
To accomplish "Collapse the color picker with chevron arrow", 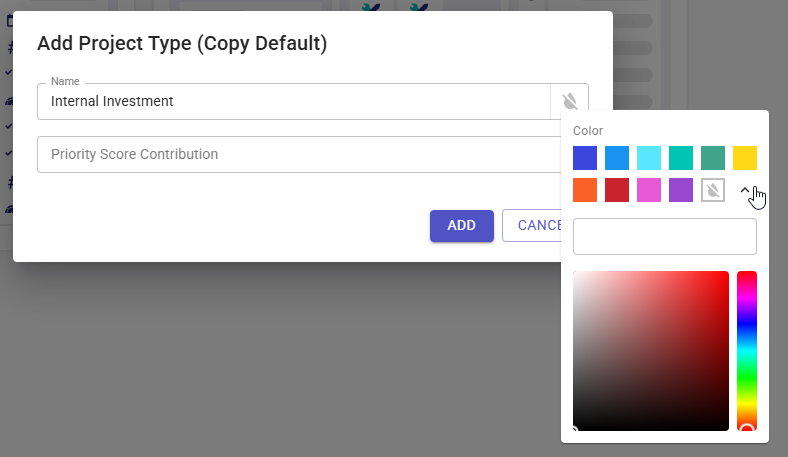I will pyautogui.click(x=745, y=190).
